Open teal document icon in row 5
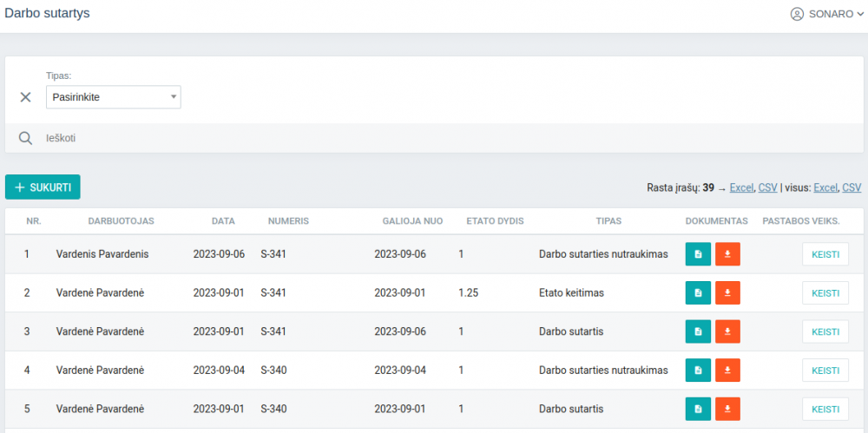This screenshot has width=868, height=433. 698,409
